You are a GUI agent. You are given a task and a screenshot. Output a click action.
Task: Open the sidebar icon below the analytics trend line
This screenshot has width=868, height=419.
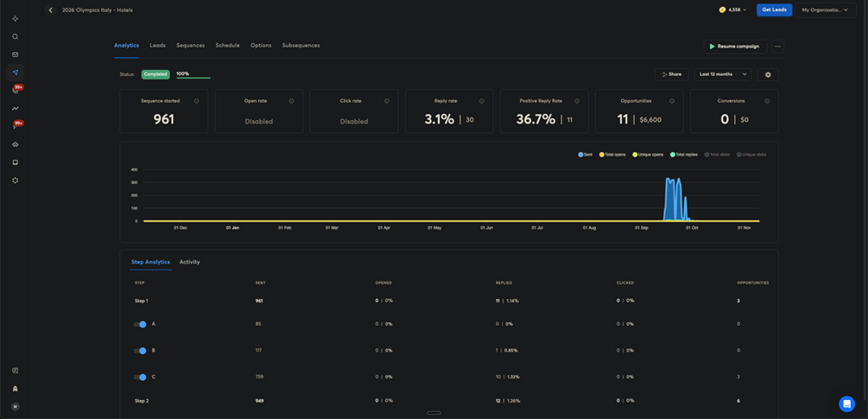pos(16,126)
